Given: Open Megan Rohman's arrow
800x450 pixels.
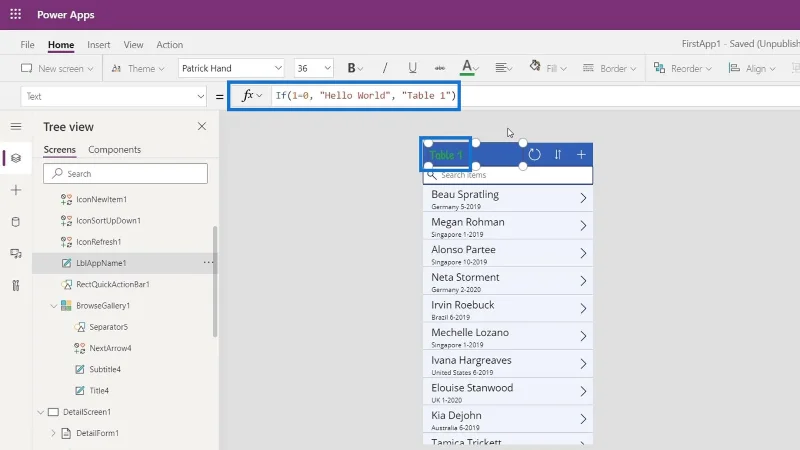Looking at the screenshot, I should [x=583, y=226].
